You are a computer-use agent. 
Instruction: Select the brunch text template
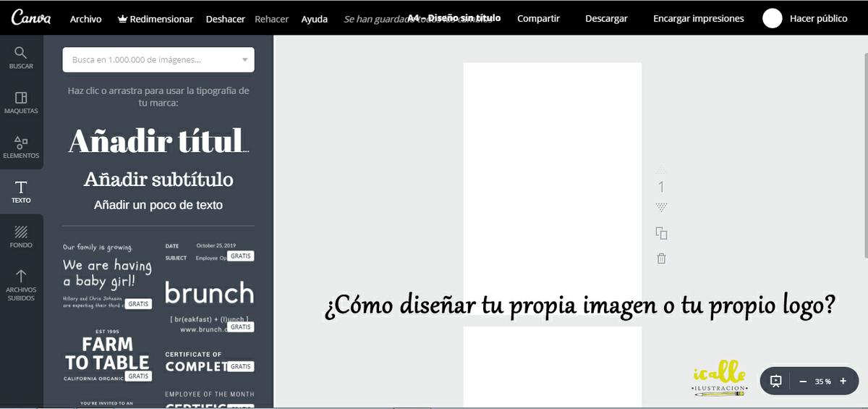tap(209, 306)
